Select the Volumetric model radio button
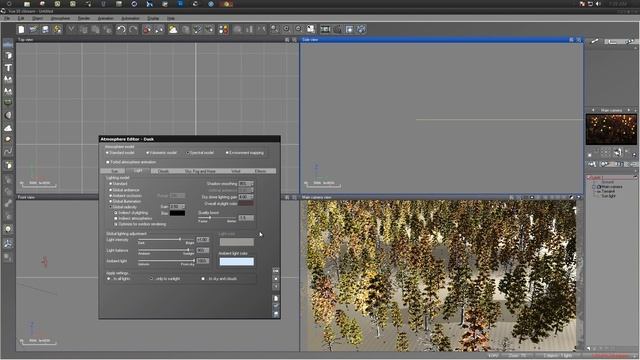The image size is (640, 360). coord(147,153)
